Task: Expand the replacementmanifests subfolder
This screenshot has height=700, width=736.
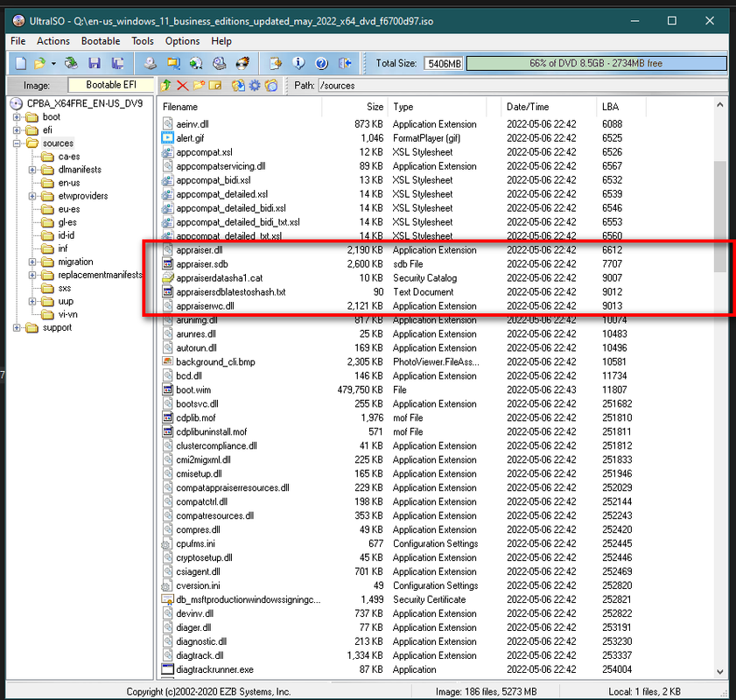Action: point(32,275)
